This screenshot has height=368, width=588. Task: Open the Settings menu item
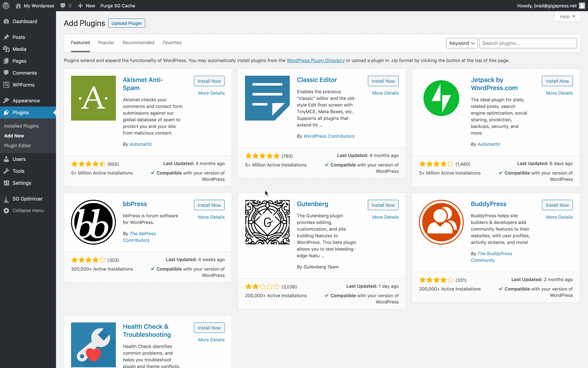pyautogui.click(x=28, y=183)
